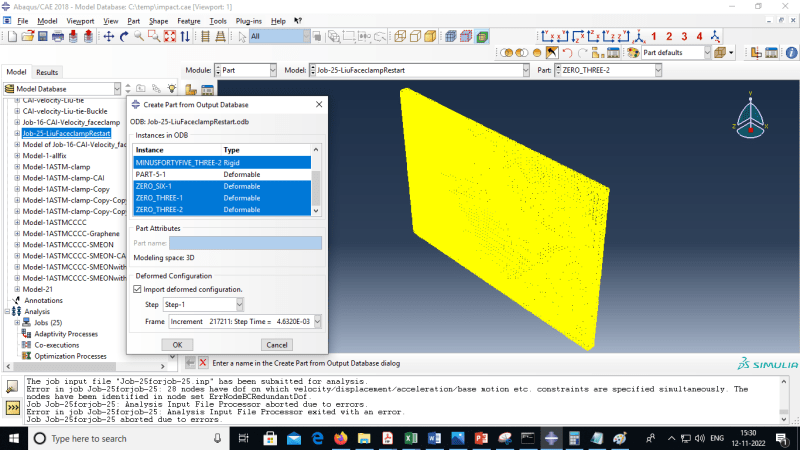800x450 pixels.
Task: Open a file with the Open folder icon
Action: pyautogui.click(x=28, y=36)
